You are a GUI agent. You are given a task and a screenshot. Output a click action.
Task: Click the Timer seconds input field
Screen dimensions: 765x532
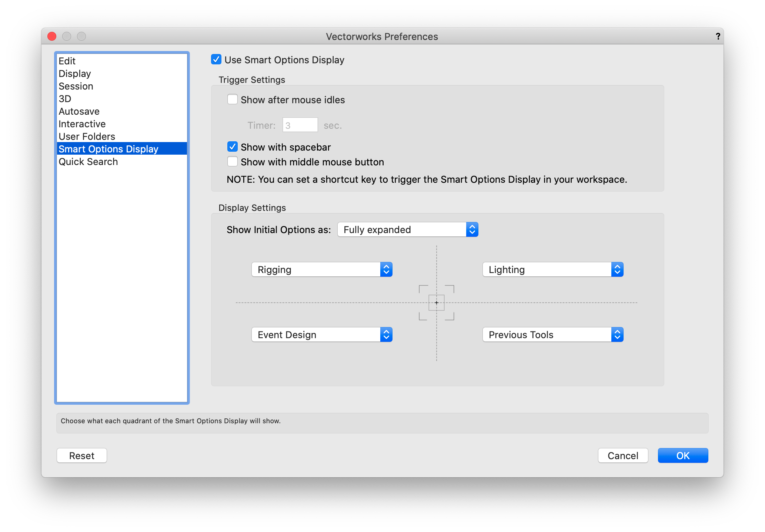[300, 125]
